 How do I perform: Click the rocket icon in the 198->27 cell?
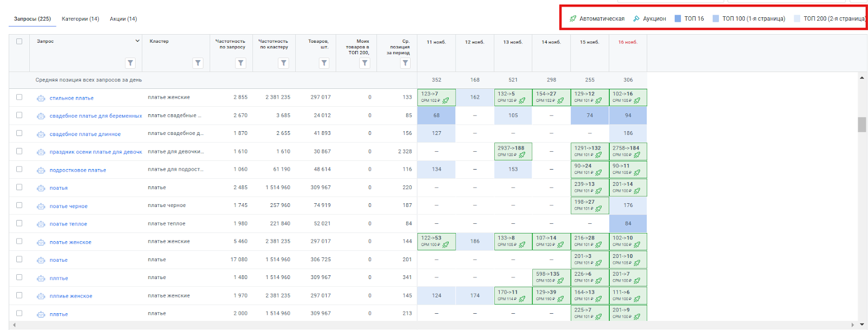(x=598, y=209)
